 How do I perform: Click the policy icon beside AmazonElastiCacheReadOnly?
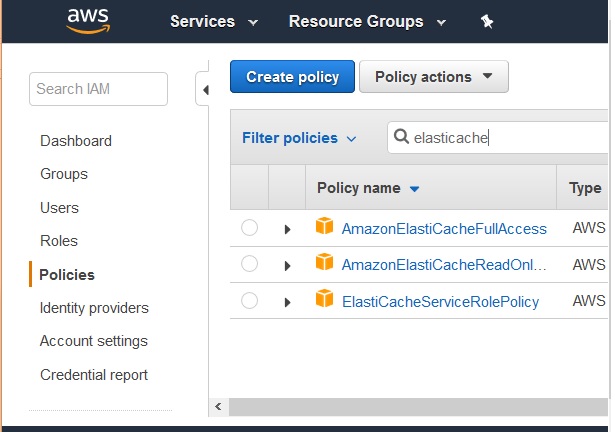324,263
